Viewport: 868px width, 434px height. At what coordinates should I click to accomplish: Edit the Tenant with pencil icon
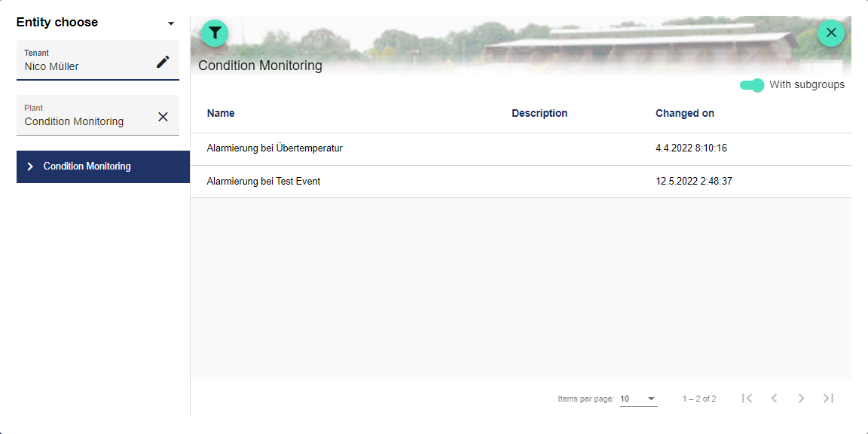tap(163, 62)
